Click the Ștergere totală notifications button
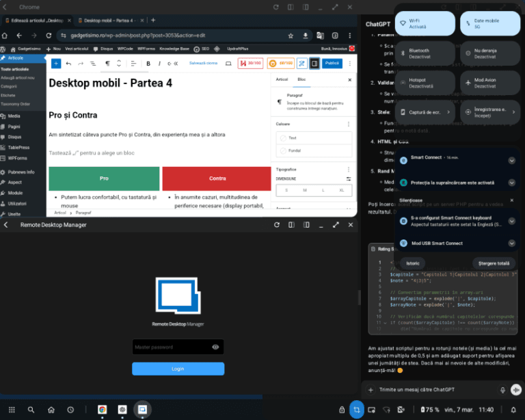 point(492,263)
